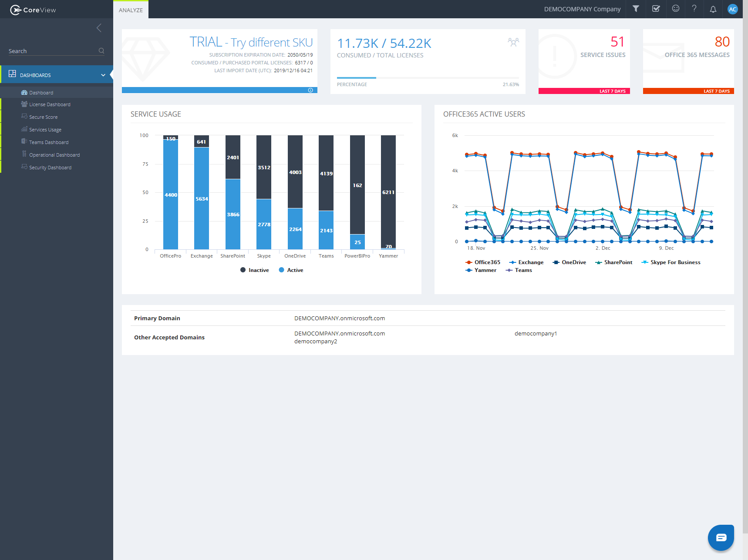
Task: Toggle SharePoint line in legend
Action: [614, 262]
